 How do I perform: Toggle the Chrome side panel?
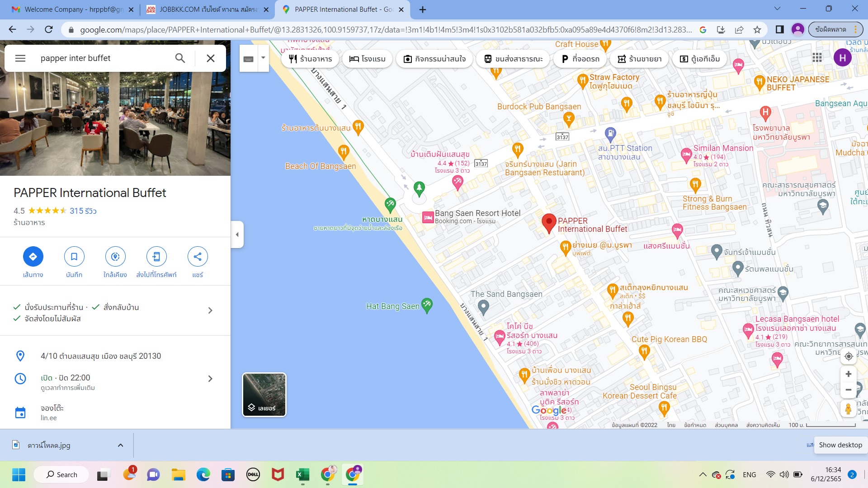(x=779, y=30)
